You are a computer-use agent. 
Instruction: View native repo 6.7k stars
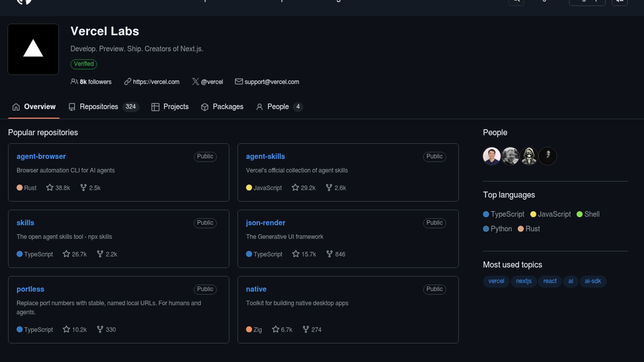pyautogui.click(x=282, y=330)
